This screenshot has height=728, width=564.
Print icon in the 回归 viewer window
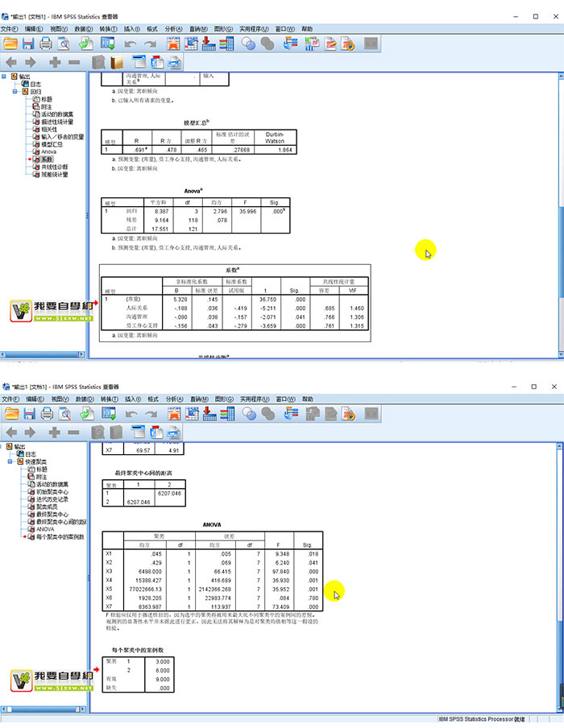click(46, 44)
